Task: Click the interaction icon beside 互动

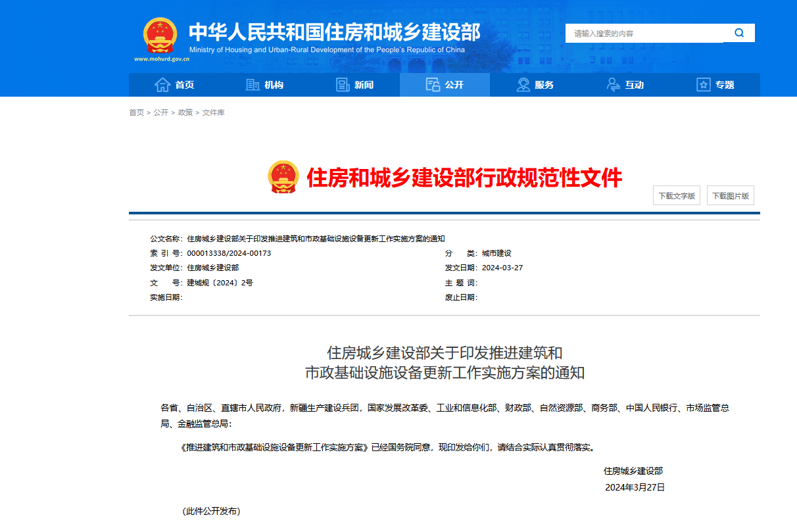Action: pos(614,85)
